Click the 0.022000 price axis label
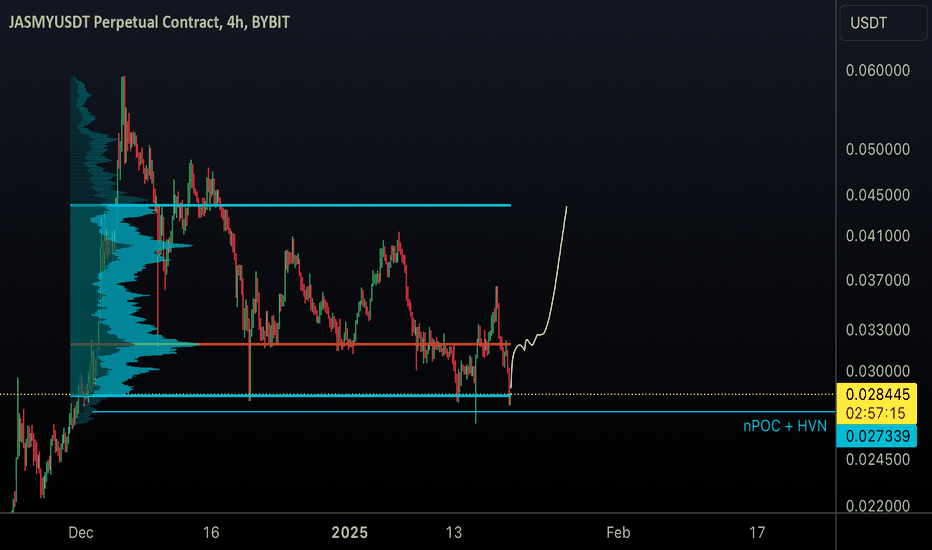The height and width of the screenshot is (550, 932). 878,506
